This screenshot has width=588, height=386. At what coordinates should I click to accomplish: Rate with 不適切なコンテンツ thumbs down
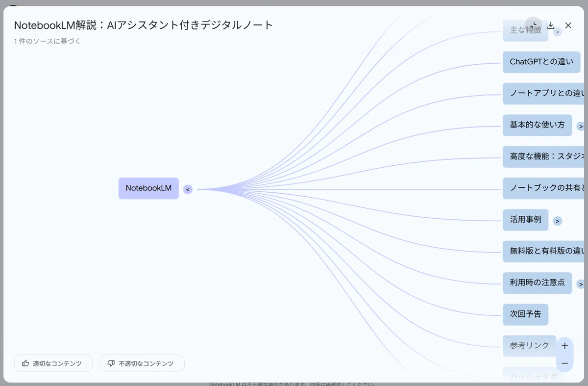click(x=142, y=363)
